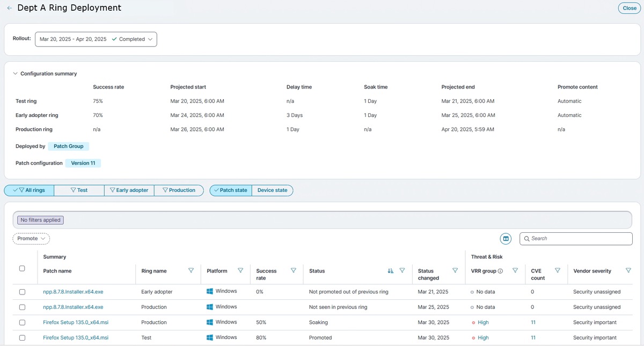The width and height of the screenshot is (644, 346).
Task: Check the Firefox Setup Test row checkbox
Action: click(22, 338)
